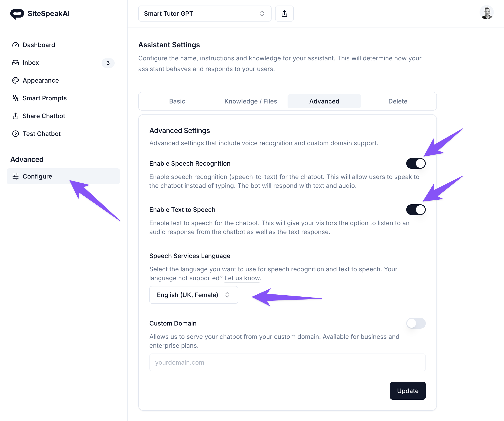This screenshot has width=504, height=421.
Task: Switch to the Basic tab
Action: pyautogui.click(x=177, y=101)
